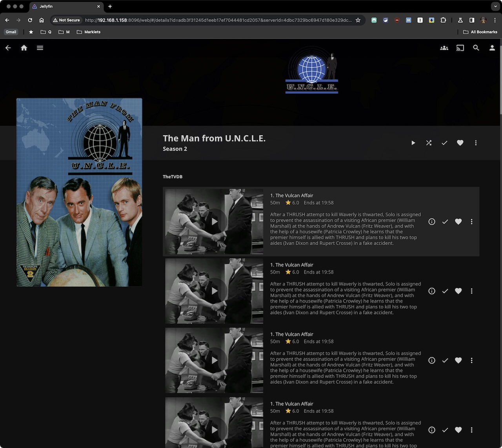Add Season 2 to favorites

point(460,143)
